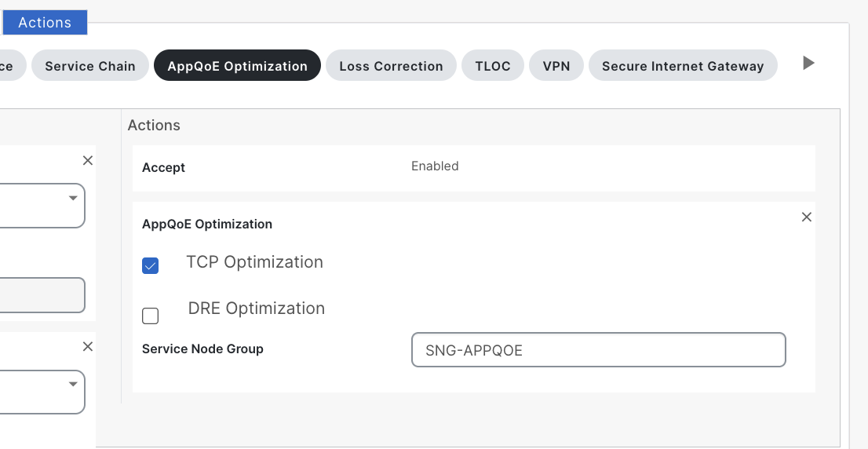Click the Service Node Group input field

598,350
